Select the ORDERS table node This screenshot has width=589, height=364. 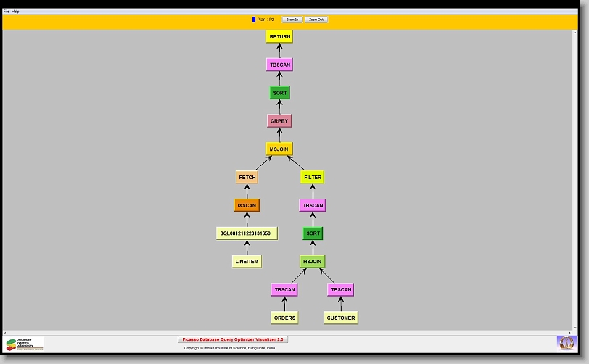[x=284, y=318]
